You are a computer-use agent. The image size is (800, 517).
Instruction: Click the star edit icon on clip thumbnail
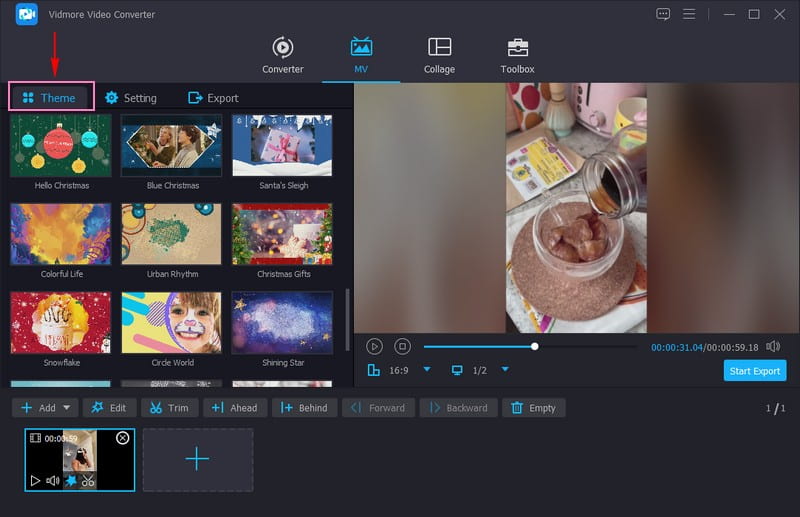pyautogui.click(x=70, y=481)
